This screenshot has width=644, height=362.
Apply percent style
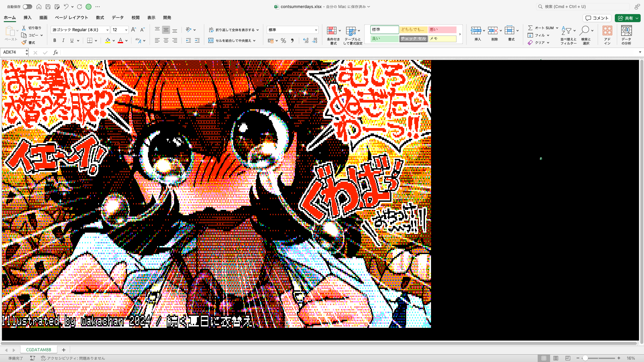point(283,41)
